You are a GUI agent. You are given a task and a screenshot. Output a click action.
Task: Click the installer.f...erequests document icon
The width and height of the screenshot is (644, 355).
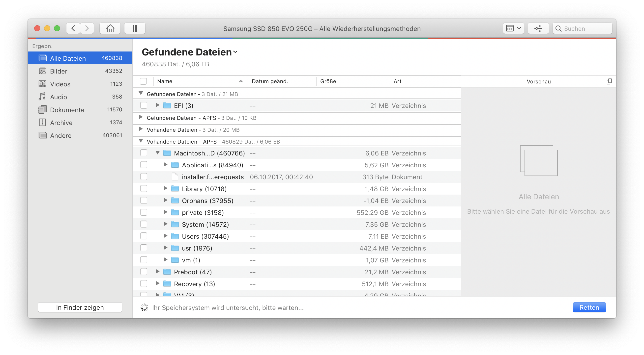(x=175, y=177)
